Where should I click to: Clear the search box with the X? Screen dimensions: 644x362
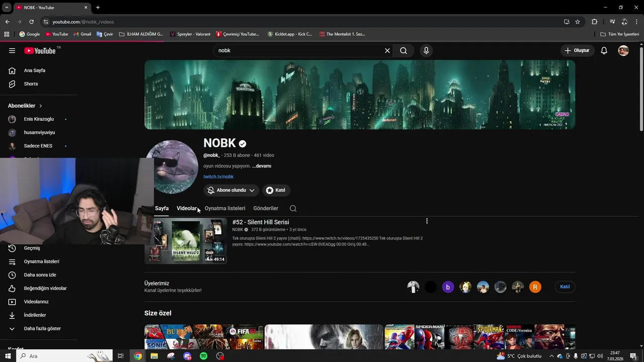click(387, 50)
